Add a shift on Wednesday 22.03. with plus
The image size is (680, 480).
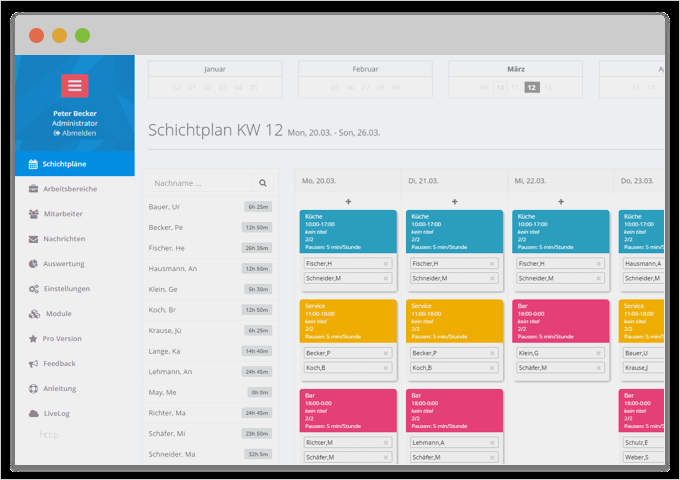561,201
